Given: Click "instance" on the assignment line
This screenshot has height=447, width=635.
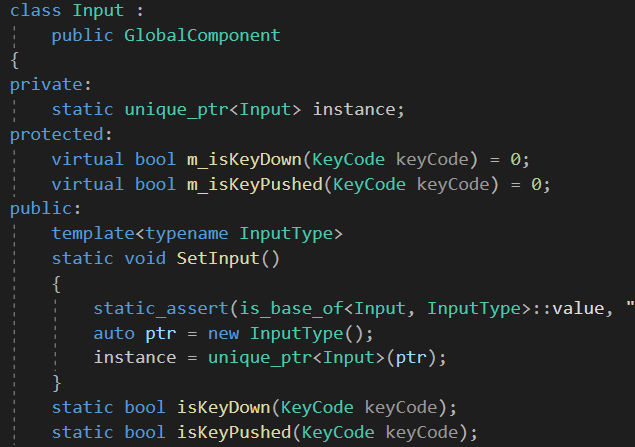Looking at the screenshot, I should coord(135,358).
